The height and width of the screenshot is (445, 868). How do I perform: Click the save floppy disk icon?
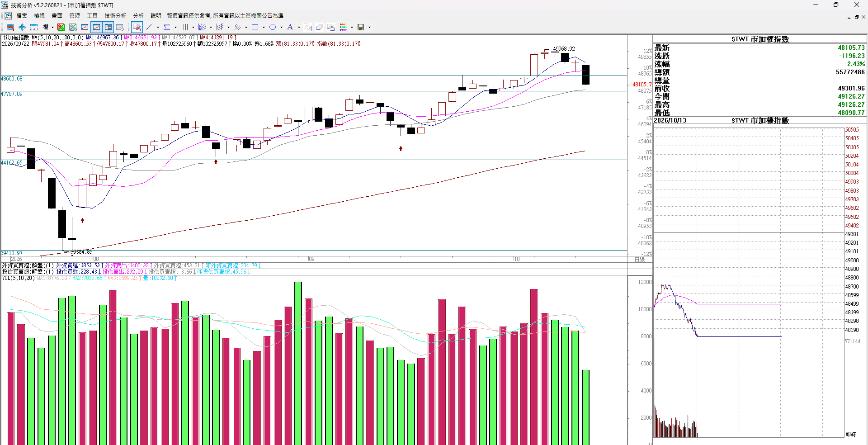[361, 27]
